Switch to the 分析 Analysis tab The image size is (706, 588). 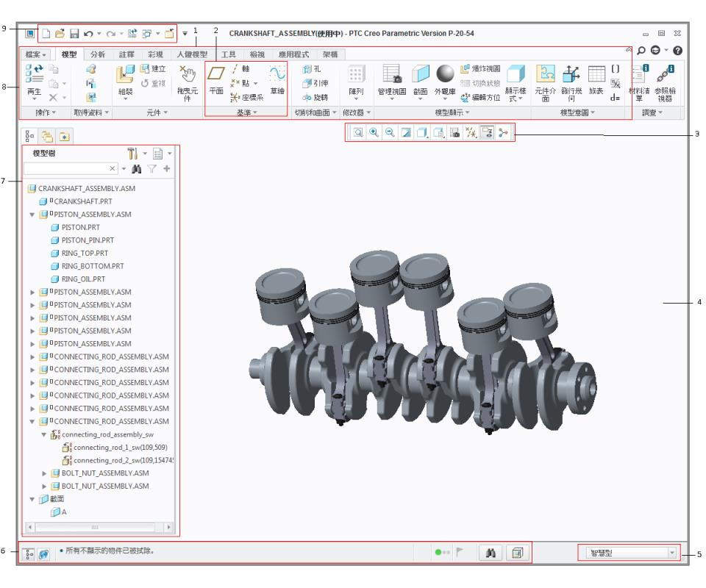(97, 54)
